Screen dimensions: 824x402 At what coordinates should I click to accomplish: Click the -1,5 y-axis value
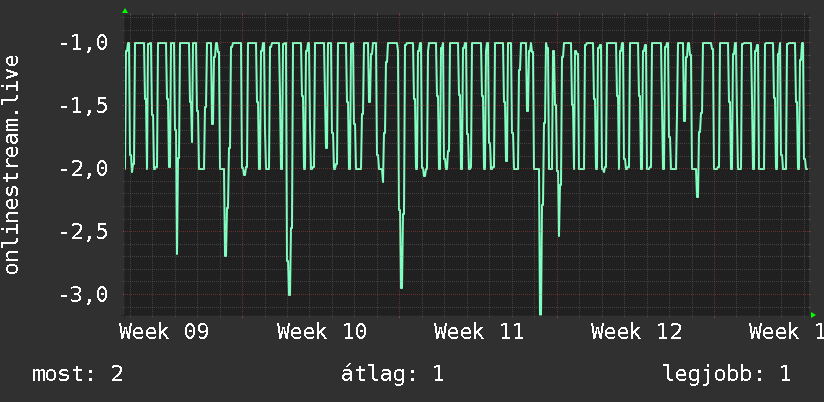(84, 106)
